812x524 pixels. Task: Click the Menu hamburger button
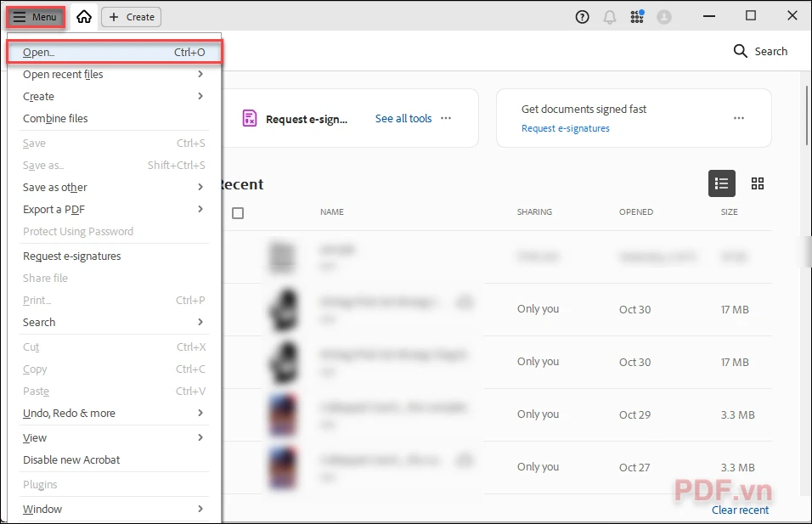click(35, 17)
